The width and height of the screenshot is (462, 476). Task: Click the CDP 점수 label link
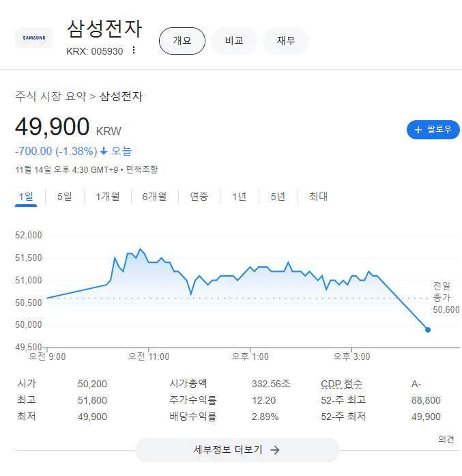click(342, 384)
